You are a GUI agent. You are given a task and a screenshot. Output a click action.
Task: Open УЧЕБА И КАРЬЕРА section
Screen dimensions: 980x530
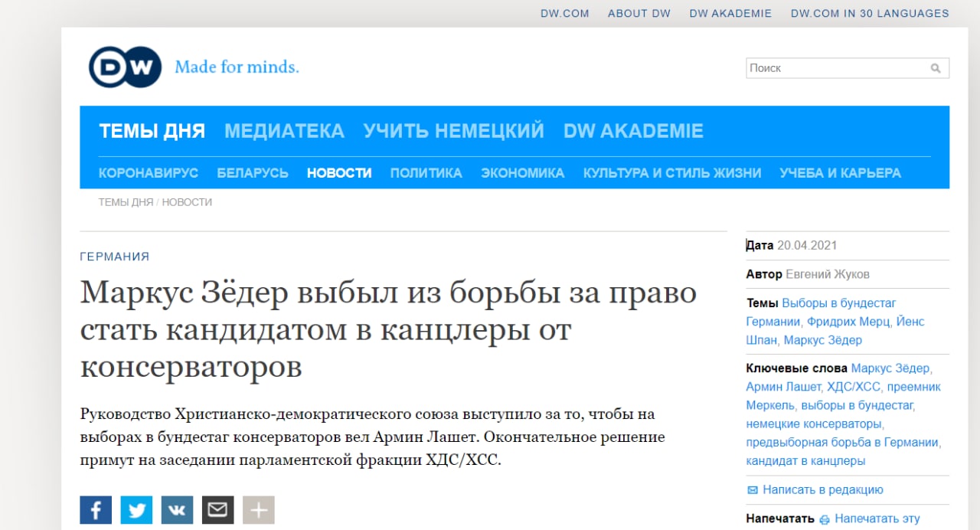coord(841,173)
